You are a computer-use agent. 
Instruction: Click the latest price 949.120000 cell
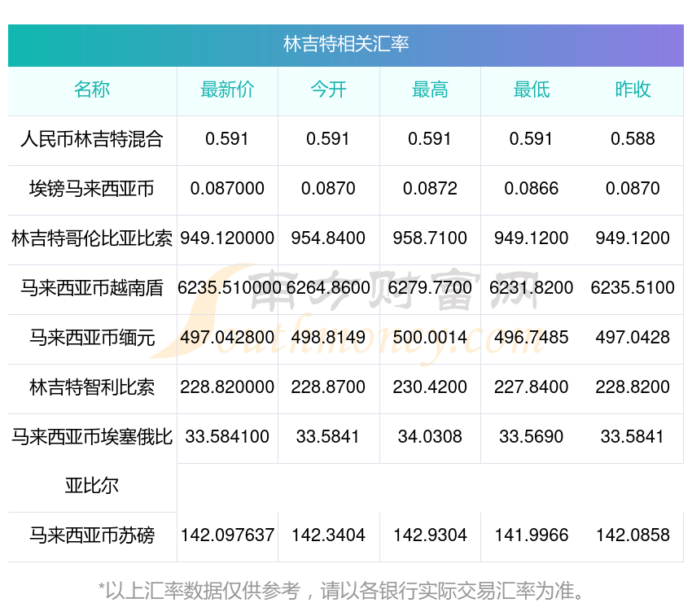pyautogui.click(x=227, y=238)
